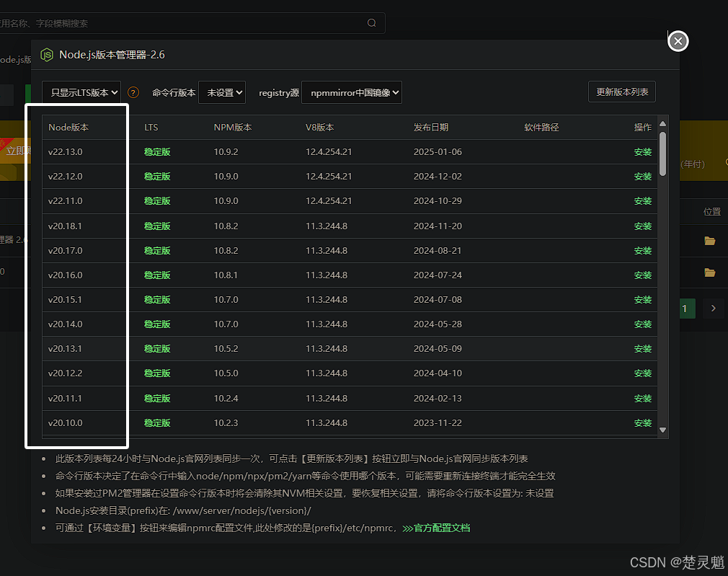Click release date 2024-02-13
Image resolution: width=728 pixels, height=576 pixels.
point(438,399)
